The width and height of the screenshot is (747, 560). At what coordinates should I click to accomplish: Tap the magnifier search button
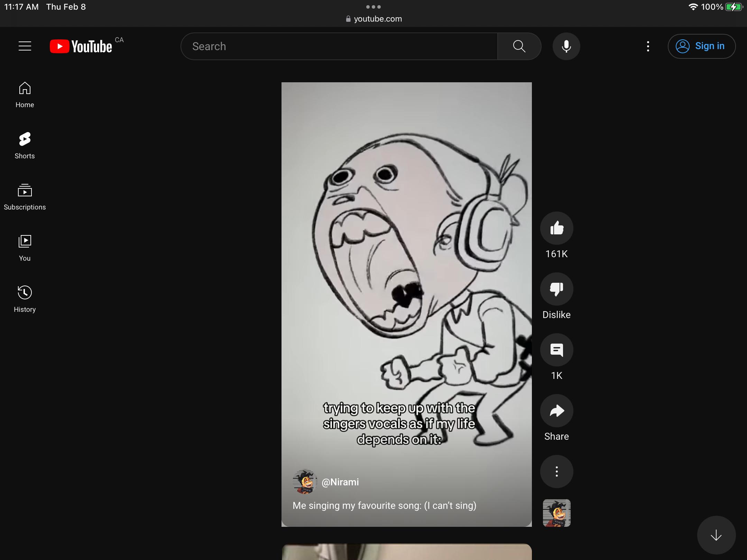519,46
